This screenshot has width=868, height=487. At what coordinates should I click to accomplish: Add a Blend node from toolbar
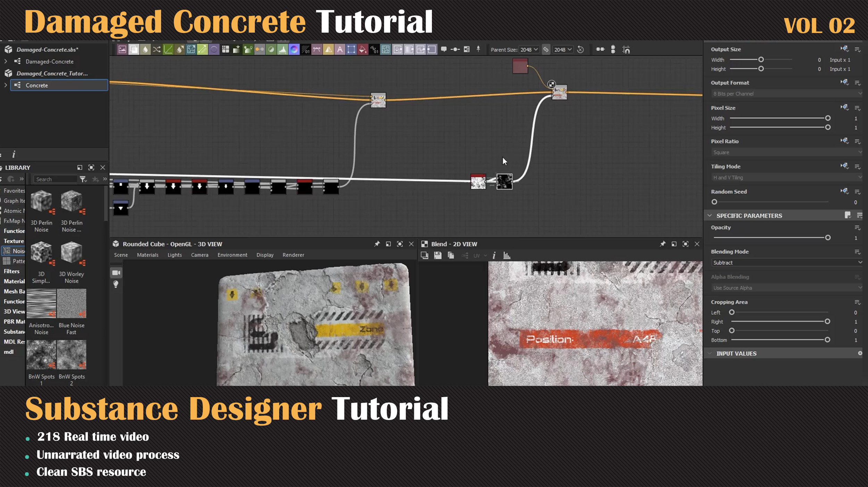coord(134,50)
